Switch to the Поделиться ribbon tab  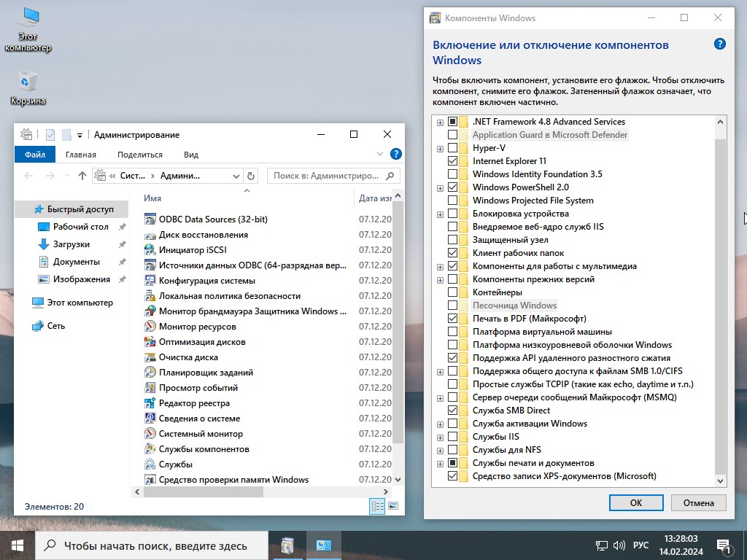139,155
